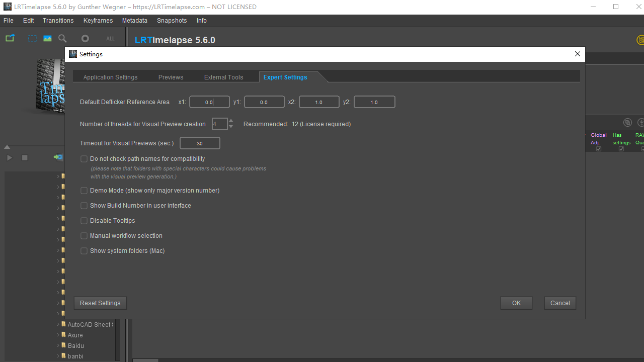Click the Reset Settings button

[100, 303]
